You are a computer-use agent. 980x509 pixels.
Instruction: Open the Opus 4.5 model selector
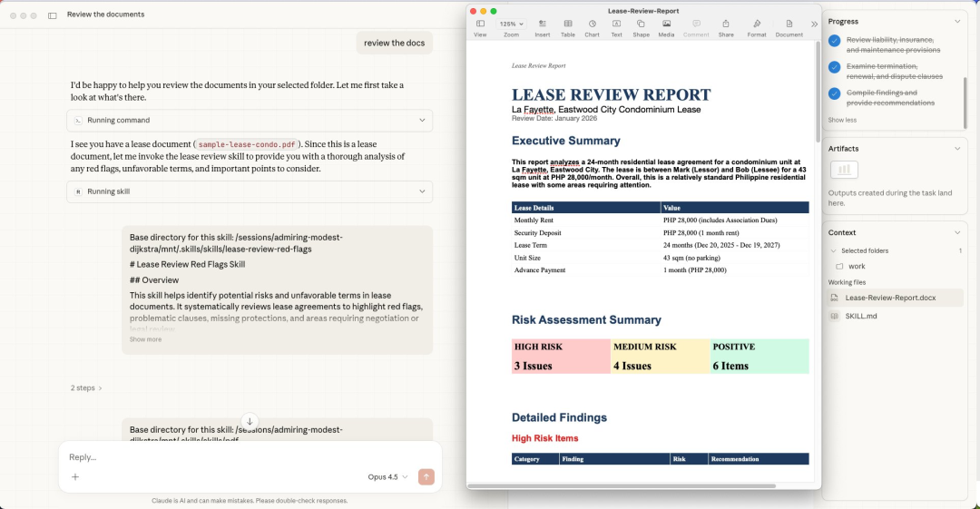[387, 477]
